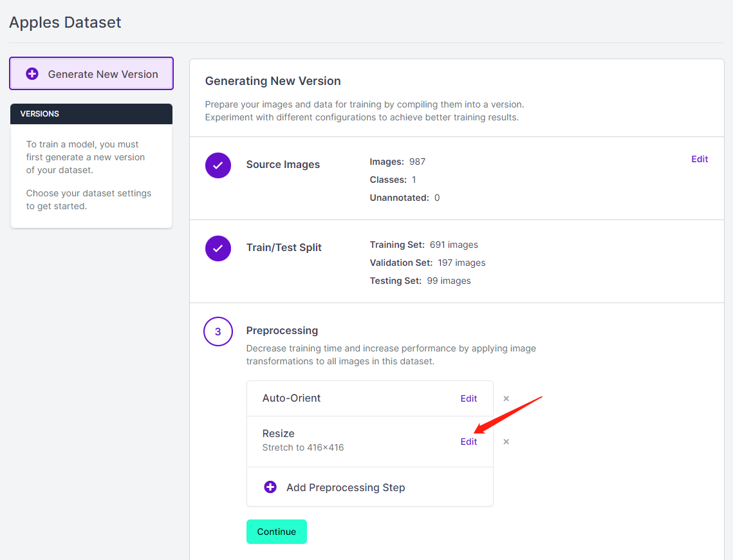
Task: Open the Train/Test Split section heading
Action: 284,247
